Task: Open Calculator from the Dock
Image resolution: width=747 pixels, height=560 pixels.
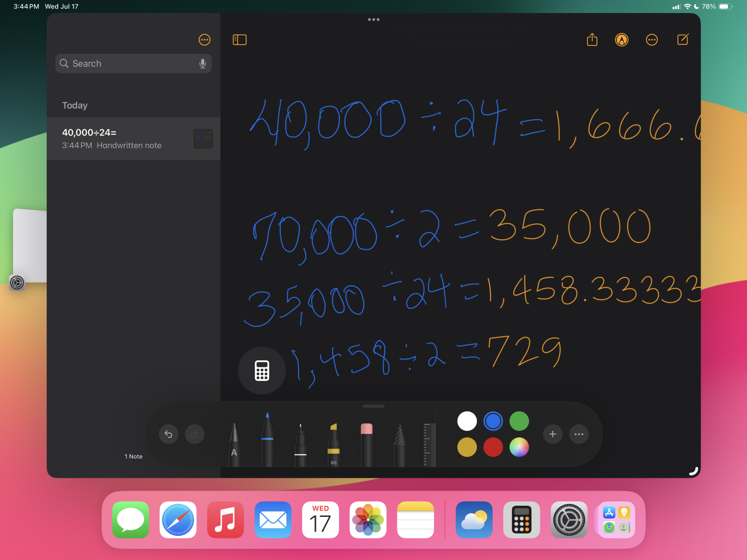Action: (521, 520)
